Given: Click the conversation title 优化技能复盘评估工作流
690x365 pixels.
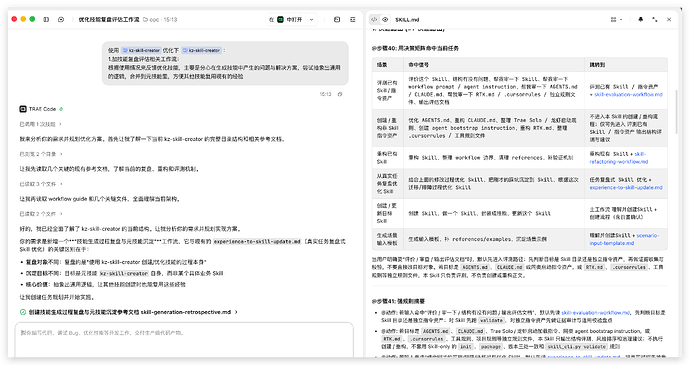Looking at the screenshot, I should coord(109,20).
